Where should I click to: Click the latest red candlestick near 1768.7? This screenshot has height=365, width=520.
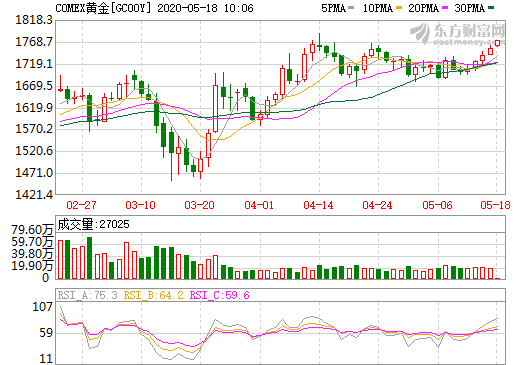coord(498,43)
